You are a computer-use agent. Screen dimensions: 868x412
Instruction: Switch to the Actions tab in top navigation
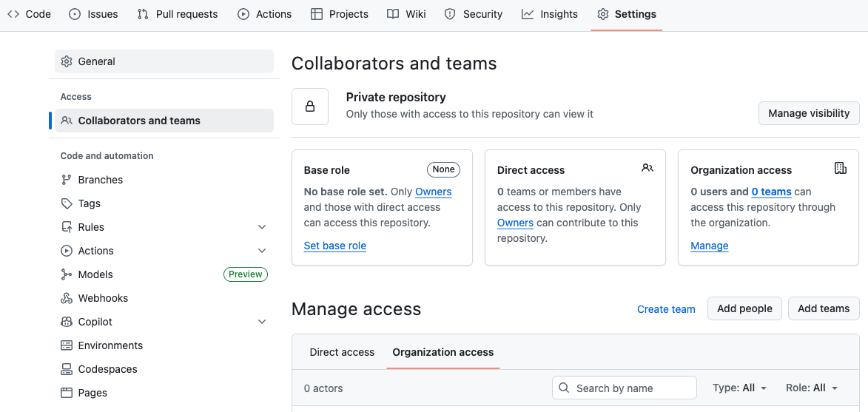coord(264,14)
